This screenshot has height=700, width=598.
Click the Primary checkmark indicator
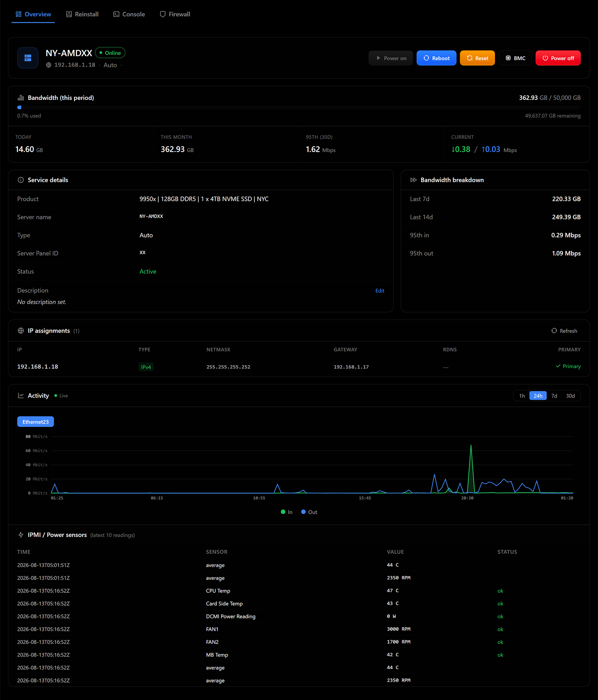click(x=568, y=366)
